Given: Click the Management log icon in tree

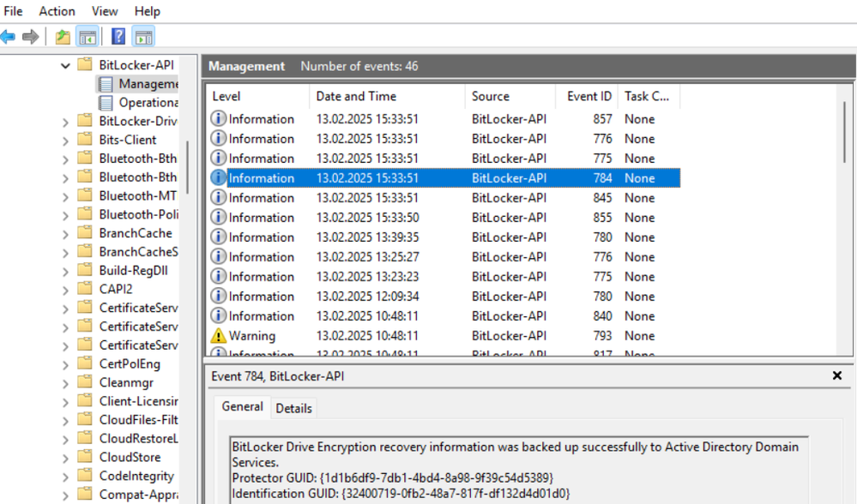Looking at the screenshot, I should (106, 84).
